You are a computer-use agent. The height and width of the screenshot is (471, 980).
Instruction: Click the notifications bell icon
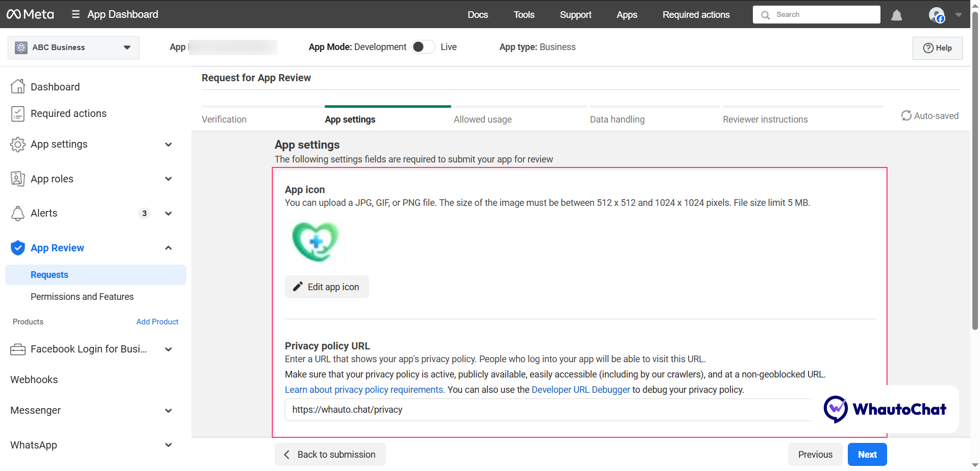point(896,15)
